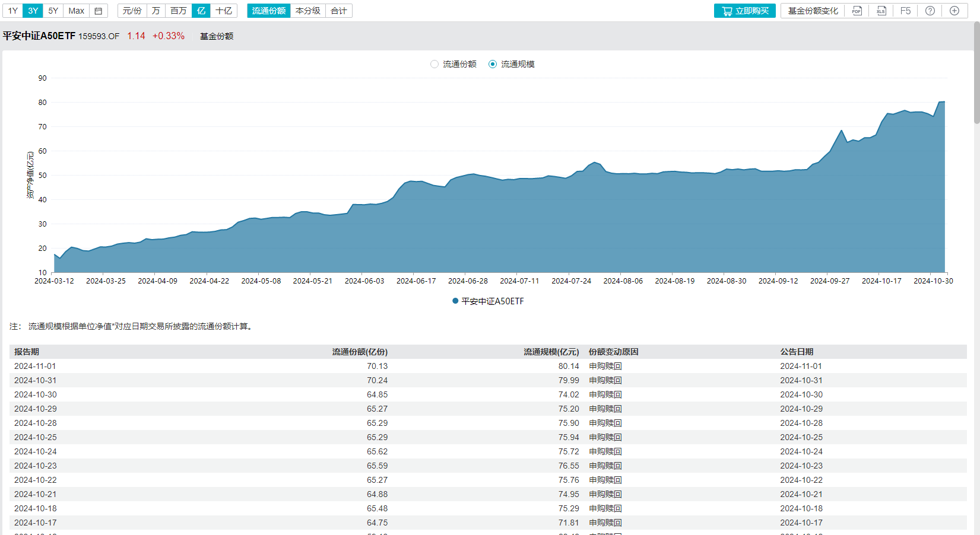Open the calendar date picker icon

(98, 10)
